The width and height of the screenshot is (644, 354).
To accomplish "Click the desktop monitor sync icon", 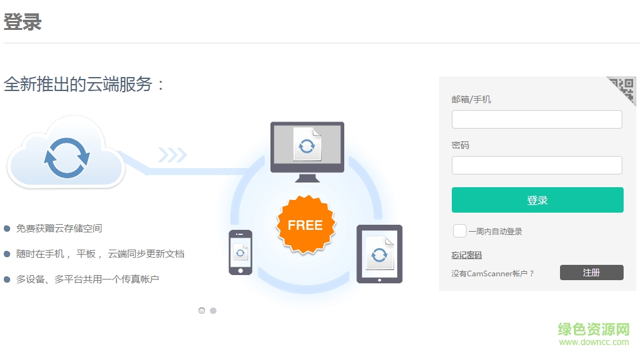I will pos(307,152).
